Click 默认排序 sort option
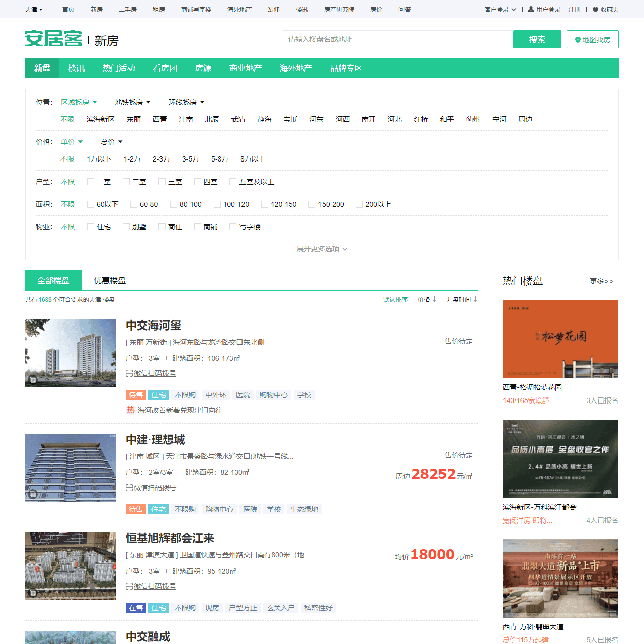Viewport: 644px width, 644px height. [x=395, y=299]
